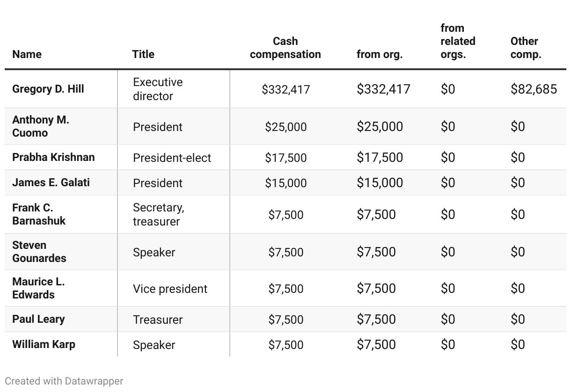This screenshot has width=571, height=392.
Task: Select the Vice president title cell
Action: [170, 289]
